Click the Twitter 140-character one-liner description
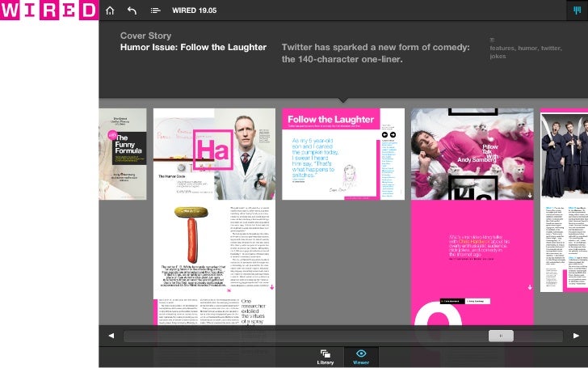The image size is (588, 368). 376,53
